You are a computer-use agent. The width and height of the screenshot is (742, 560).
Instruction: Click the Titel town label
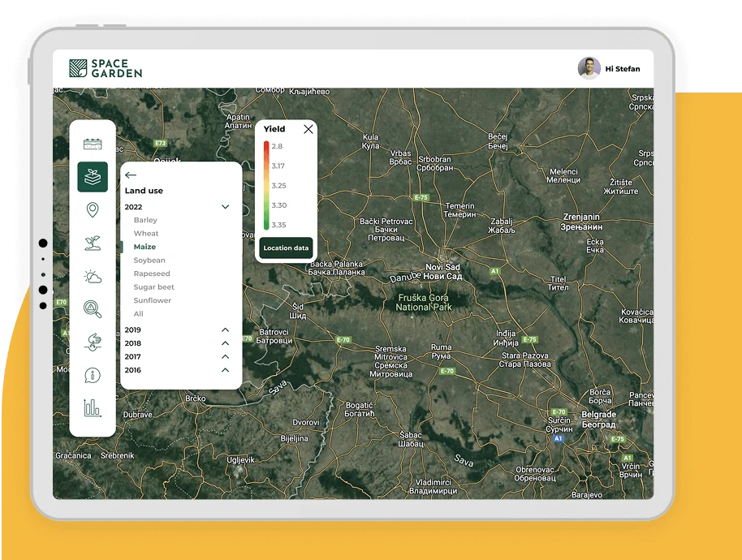[x=559, y=282]
